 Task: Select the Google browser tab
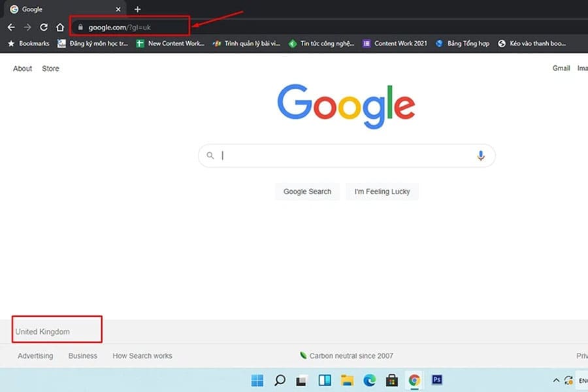tap(62, 9)
